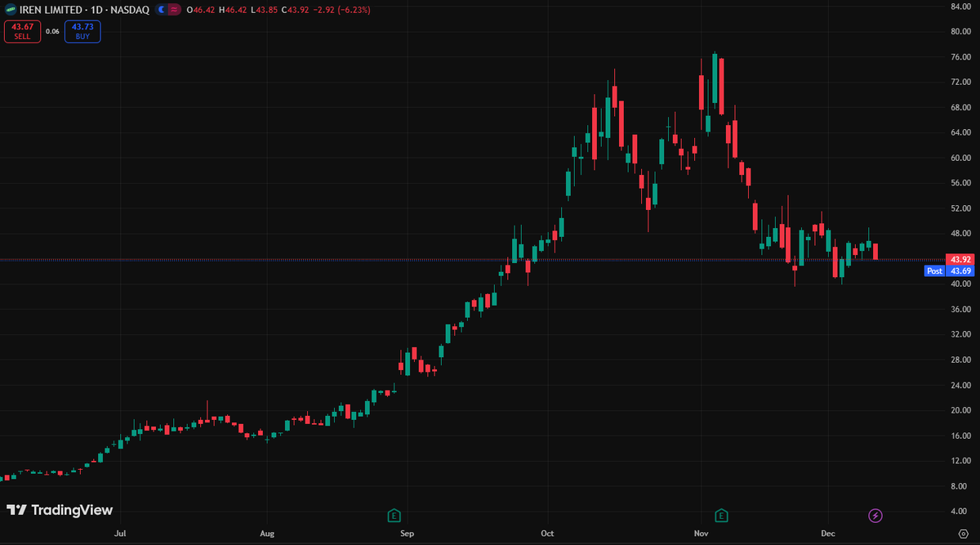Open the September earnings E marker

(x=394, y=516)
